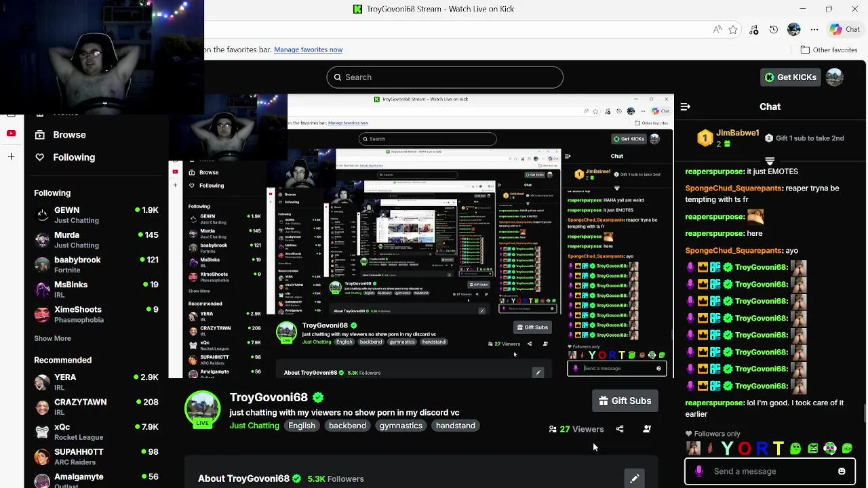Viewport: 868px width, 488px height.
Task: Click SpongeChud_Squarepants username above the reaperspurpose emote message
Action: pyautogui.click(x=733, y=188)
